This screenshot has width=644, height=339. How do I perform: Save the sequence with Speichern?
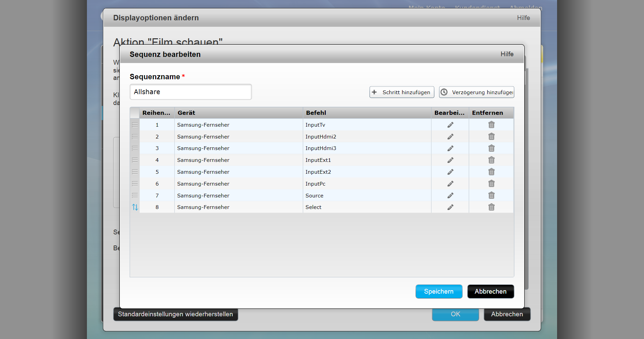(x=439, y=292)
